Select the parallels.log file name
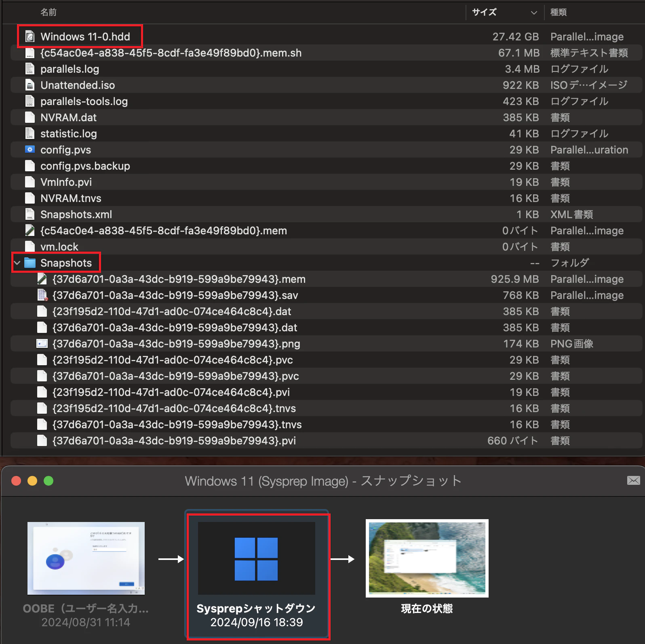645x644 pixels. tap(70, 69)
